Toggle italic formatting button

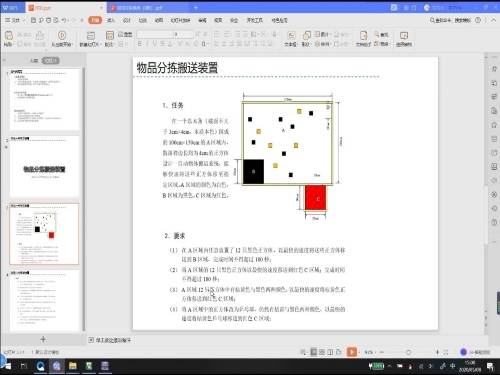click(x=147, y=44)
